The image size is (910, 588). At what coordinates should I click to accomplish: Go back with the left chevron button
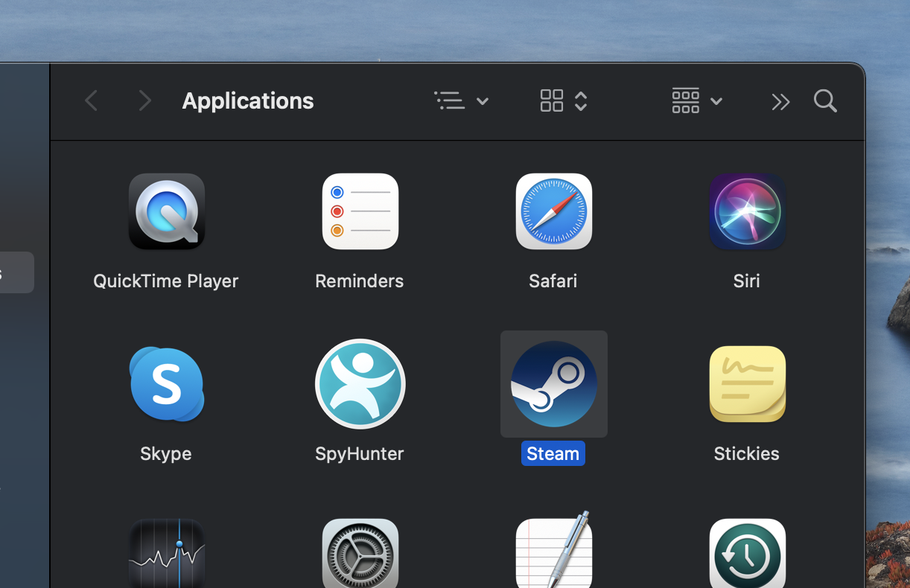(x=91, y=100)
